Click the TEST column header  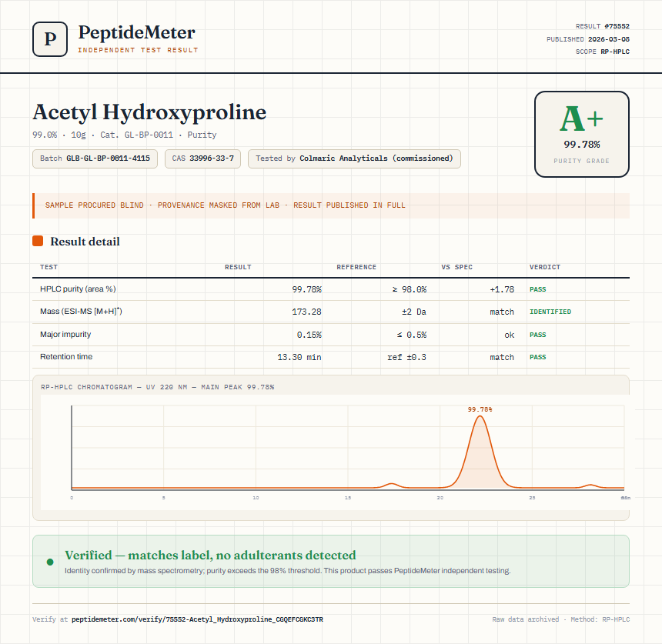click(x=48, y=267)
